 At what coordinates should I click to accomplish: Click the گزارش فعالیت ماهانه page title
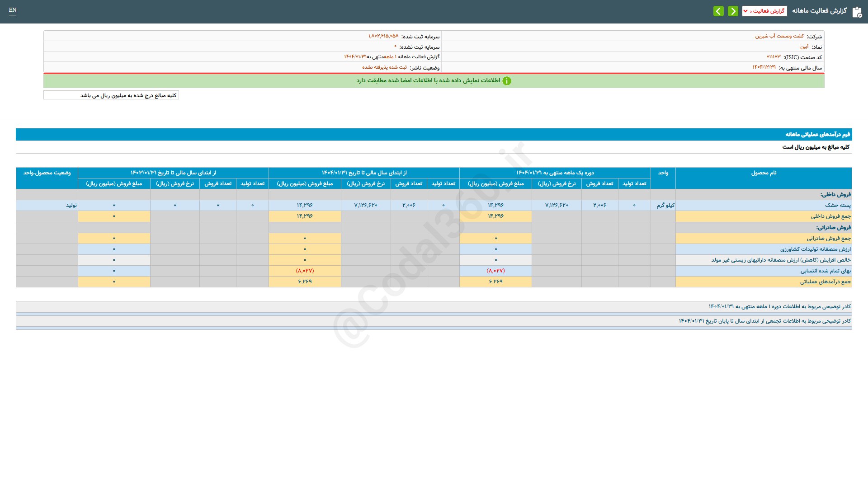819,11
